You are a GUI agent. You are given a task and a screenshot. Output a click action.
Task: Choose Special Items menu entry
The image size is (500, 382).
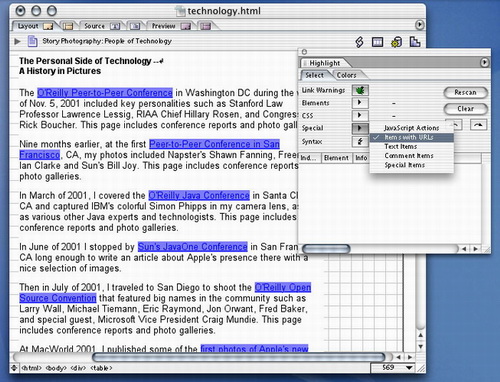tap(412, 165)
